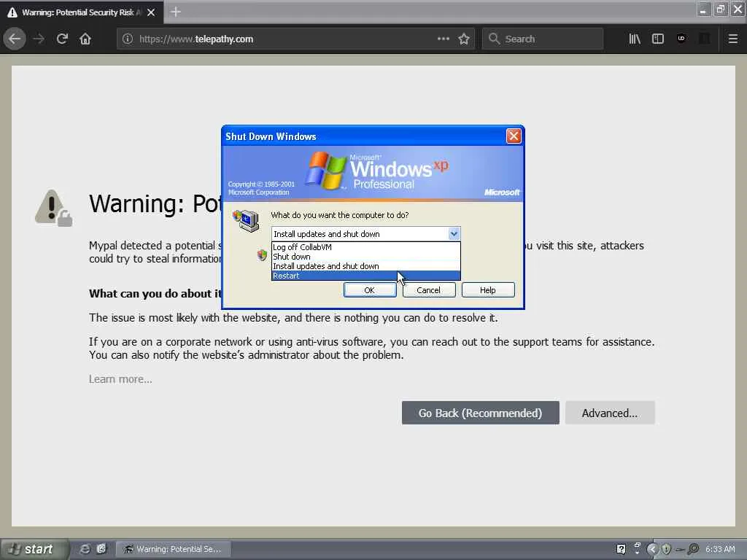The height and width of the screenshot is (560, 747).
Task: Click the uBlock shield extension icon
Action: click(681, 39)
